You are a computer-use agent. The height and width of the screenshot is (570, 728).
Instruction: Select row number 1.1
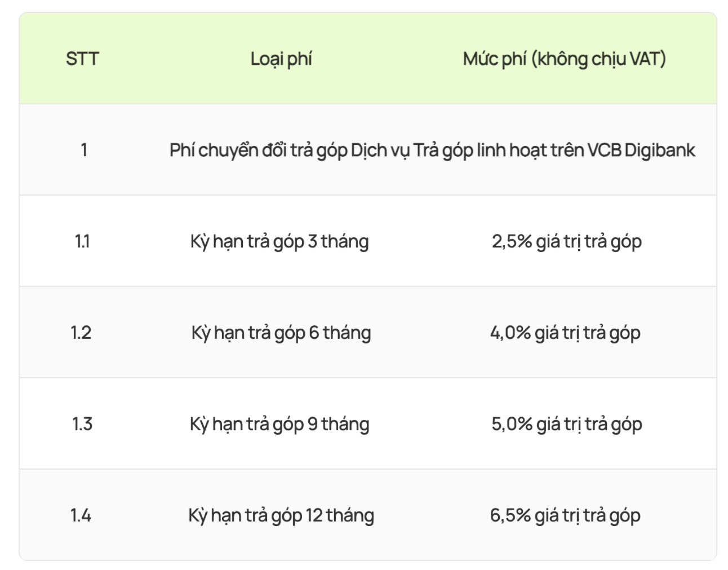82,241
